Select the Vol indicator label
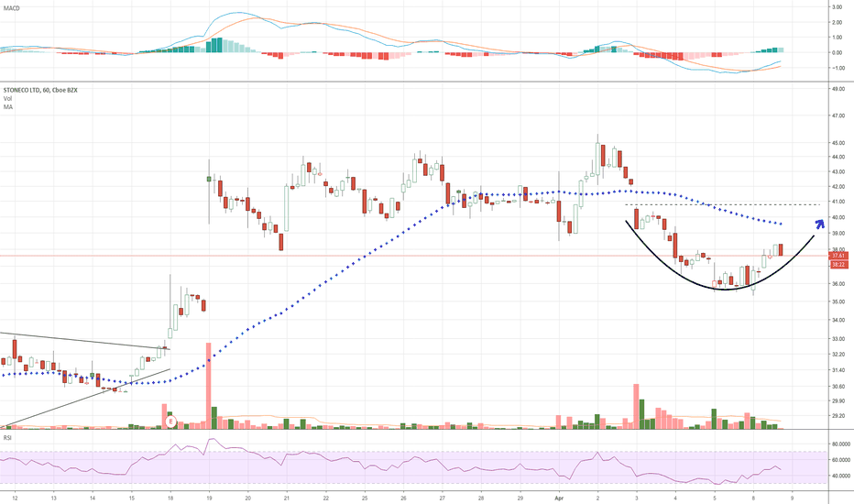 pyautogui.click(x=7, y=99)
